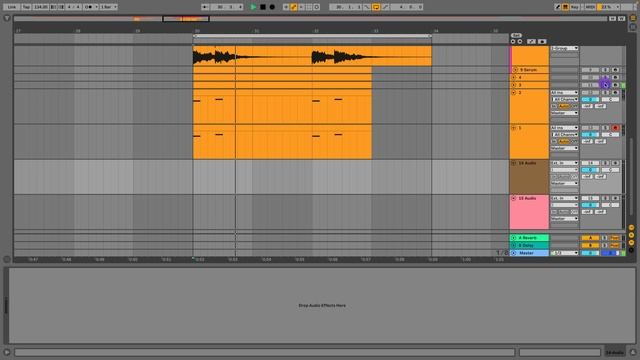Open 14 Audio Ext. In dropdown
The width and height of the screenshot is (640, 360).
click(x=564, y=163)
